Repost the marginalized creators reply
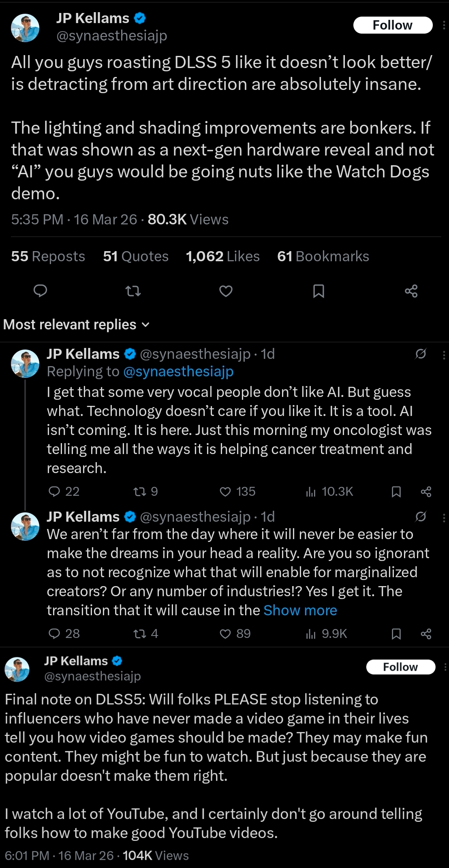This screenshot has width=449, height=868. (140, 633)
